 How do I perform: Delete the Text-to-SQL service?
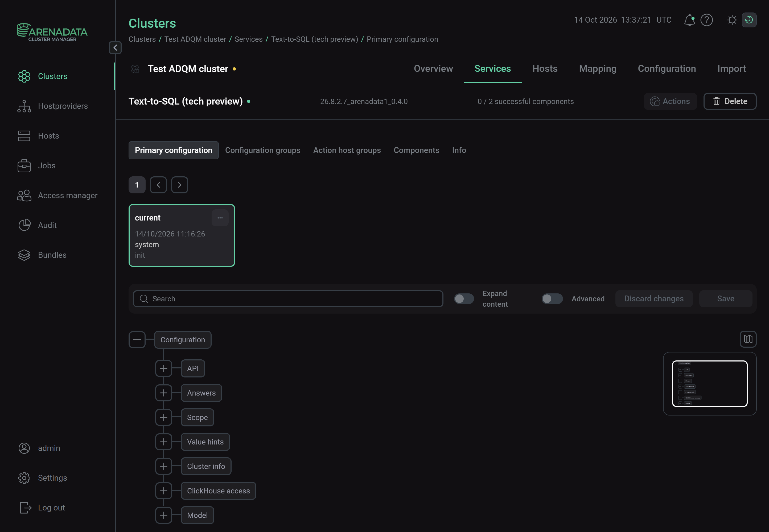(x=730, y=101)
